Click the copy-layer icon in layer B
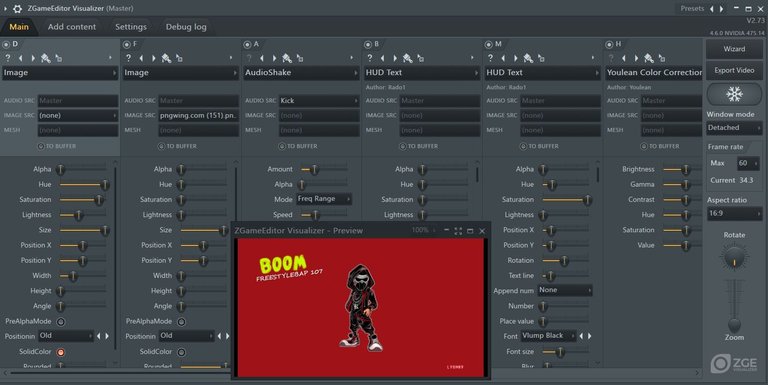 tap(420, 58)
